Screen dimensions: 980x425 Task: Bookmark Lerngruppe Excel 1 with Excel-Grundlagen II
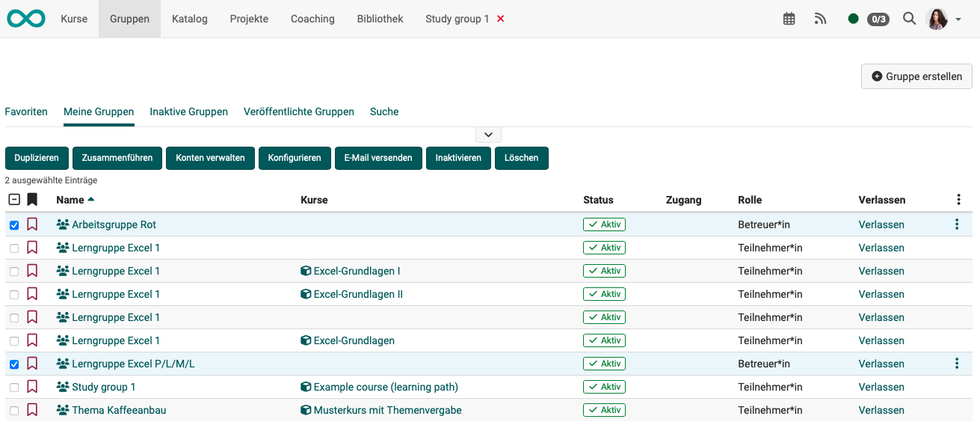[x=32, y=294]
